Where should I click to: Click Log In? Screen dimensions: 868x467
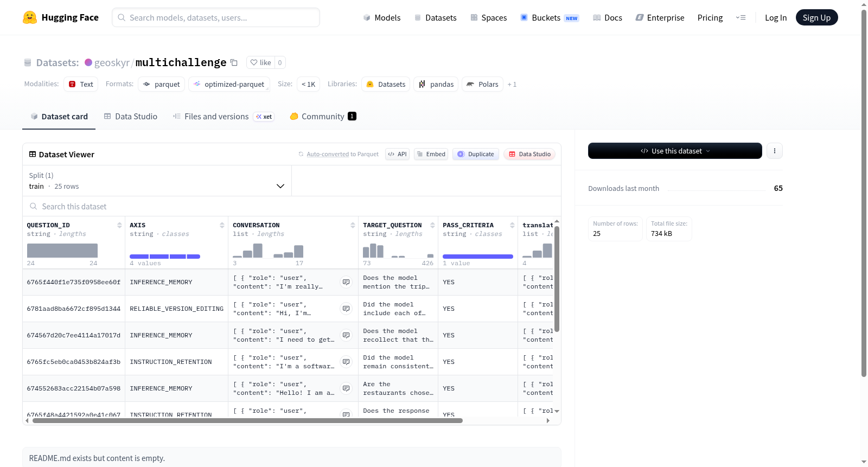776,17
